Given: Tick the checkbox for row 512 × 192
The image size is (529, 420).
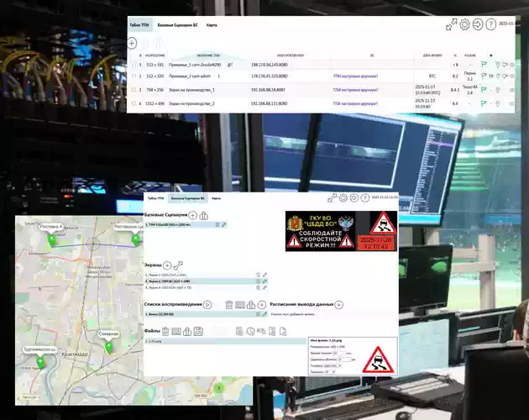Looking at the screenshot, I should tap(132, 63).
